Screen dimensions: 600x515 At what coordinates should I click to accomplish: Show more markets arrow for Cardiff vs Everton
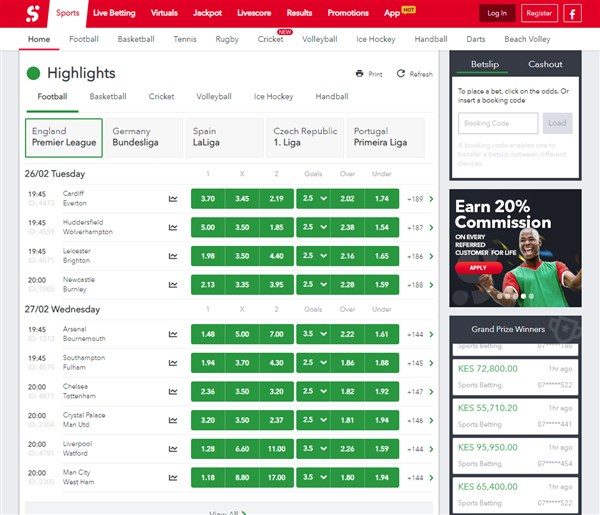coord(431,199)
